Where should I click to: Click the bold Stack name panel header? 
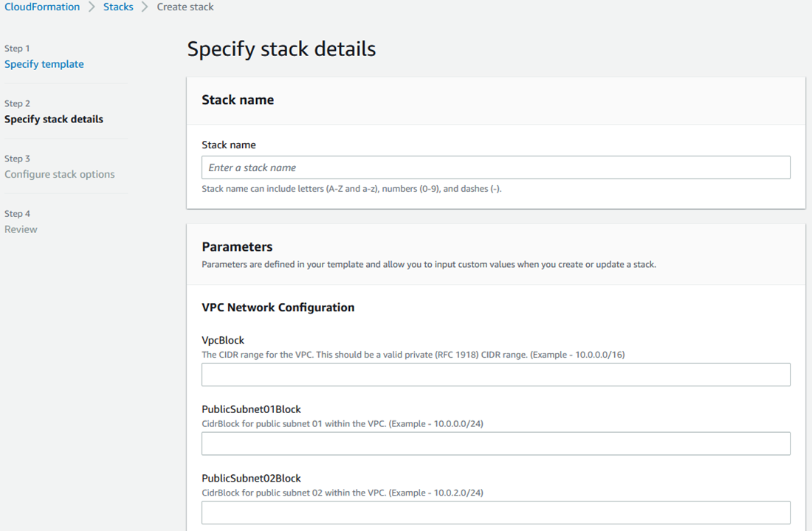[x=238, y=100]
